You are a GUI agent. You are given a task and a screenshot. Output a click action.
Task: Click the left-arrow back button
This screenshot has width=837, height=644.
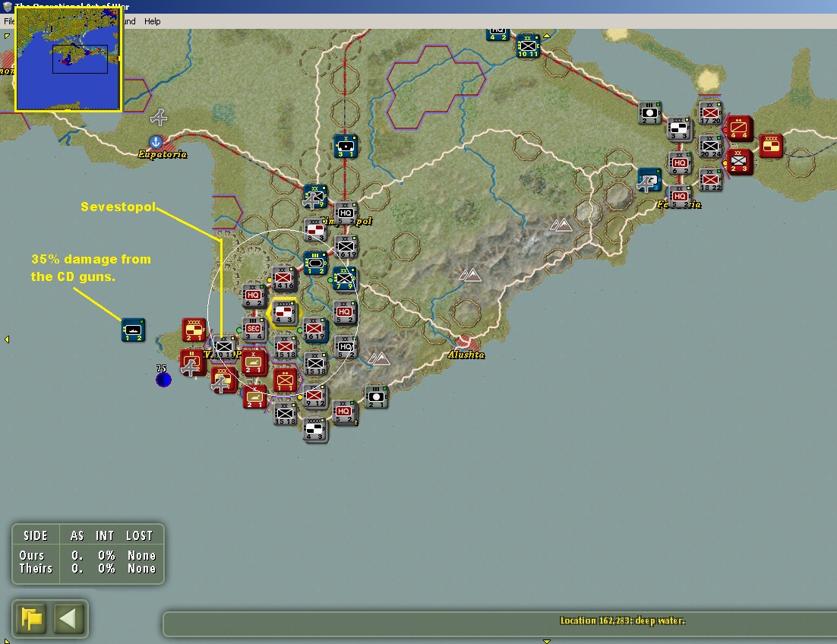point(68,618)
